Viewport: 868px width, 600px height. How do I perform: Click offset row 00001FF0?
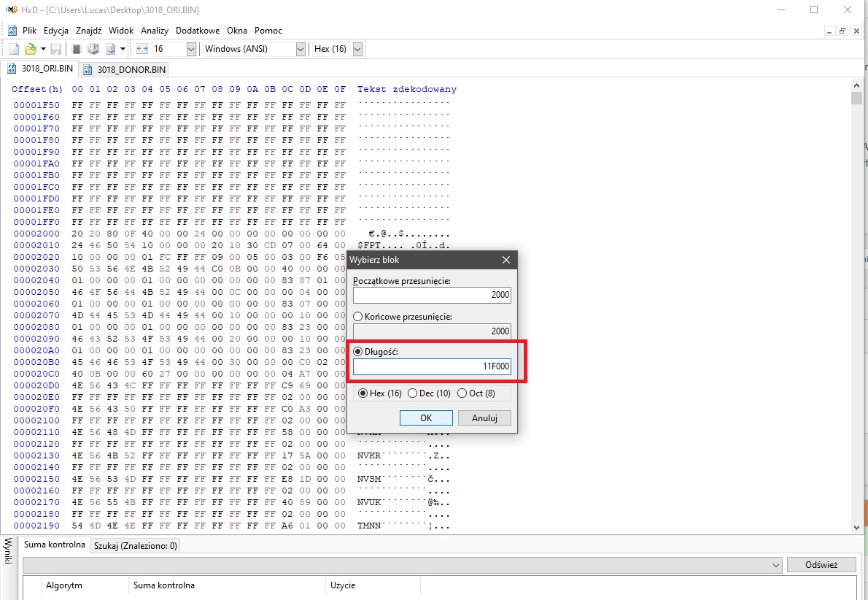[36, 222]
